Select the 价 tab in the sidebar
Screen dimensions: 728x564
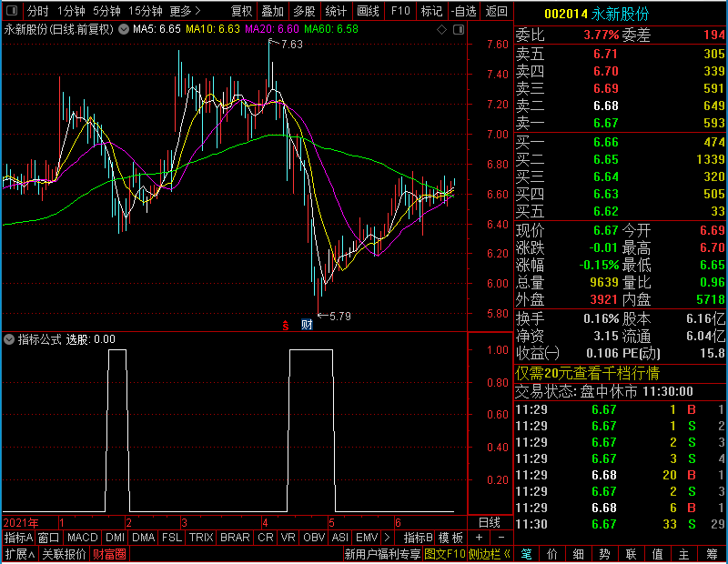pos(552,554)
